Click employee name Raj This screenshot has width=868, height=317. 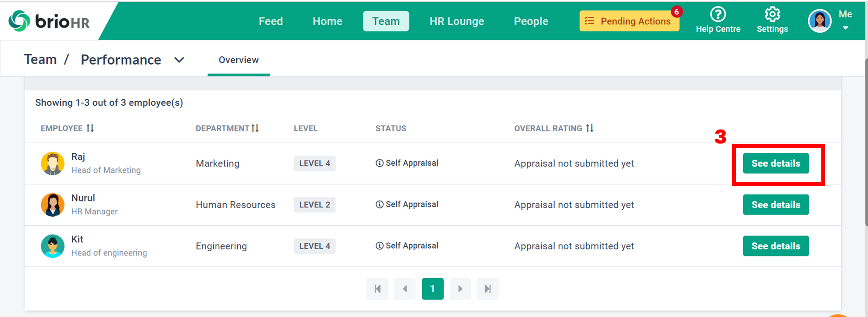(x=78, y=157)
